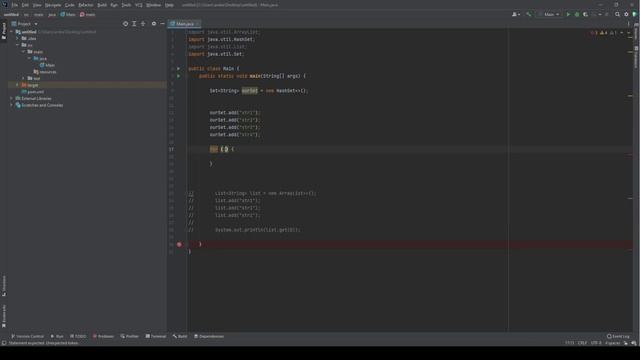The height and width of the screenshot is (360, 640).
Task: Open the Main run configuration dropdown
Action: pos(549,14)
